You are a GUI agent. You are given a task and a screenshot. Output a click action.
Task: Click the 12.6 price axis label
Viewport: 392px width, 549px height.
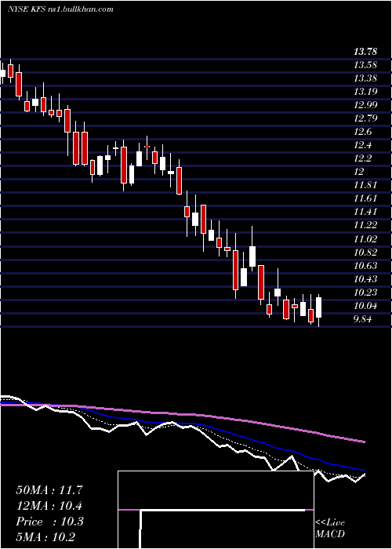pyautogui.click(x=362, y=132)
